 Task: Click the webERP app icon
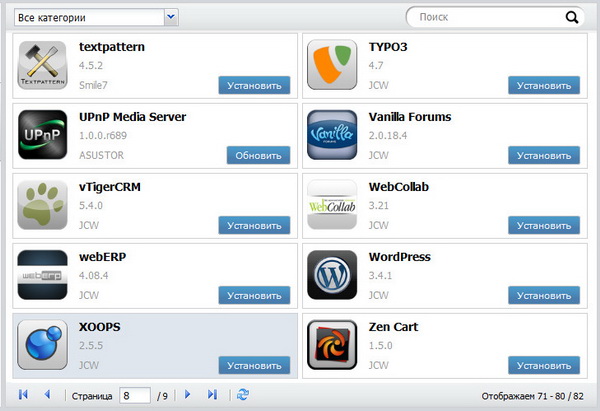point(43,276)
